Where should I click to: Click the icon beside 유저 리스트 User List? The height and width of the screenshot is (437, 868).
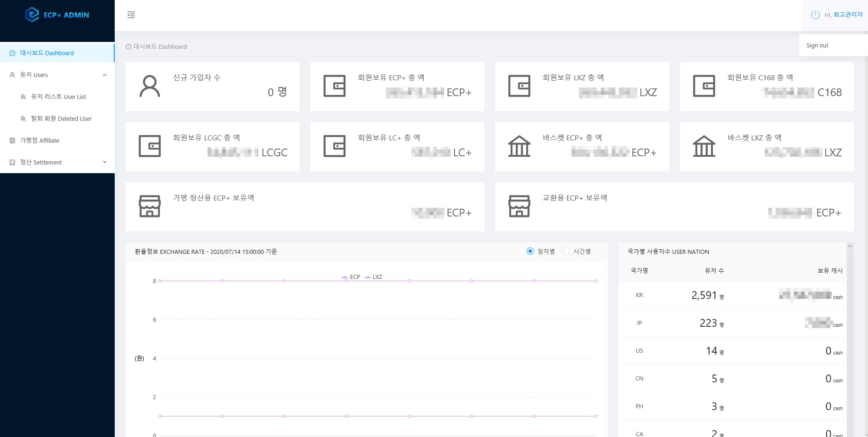[23, 97]
